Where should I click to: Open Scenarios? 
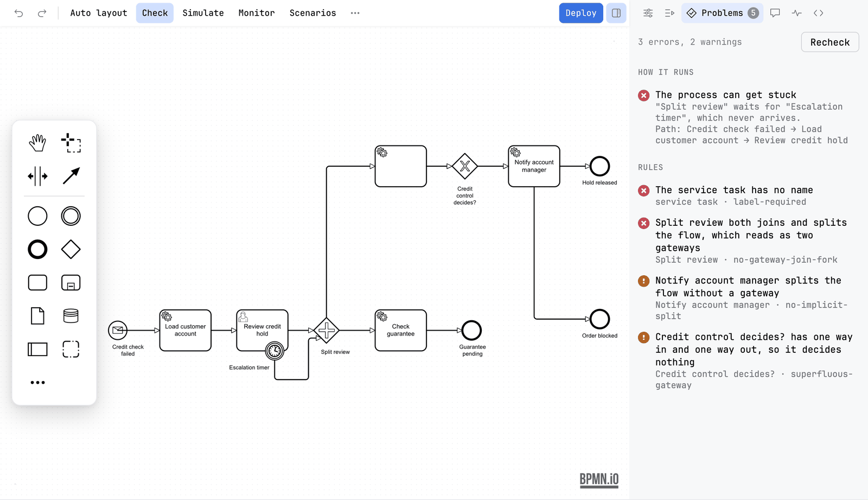tap(312, 13)
